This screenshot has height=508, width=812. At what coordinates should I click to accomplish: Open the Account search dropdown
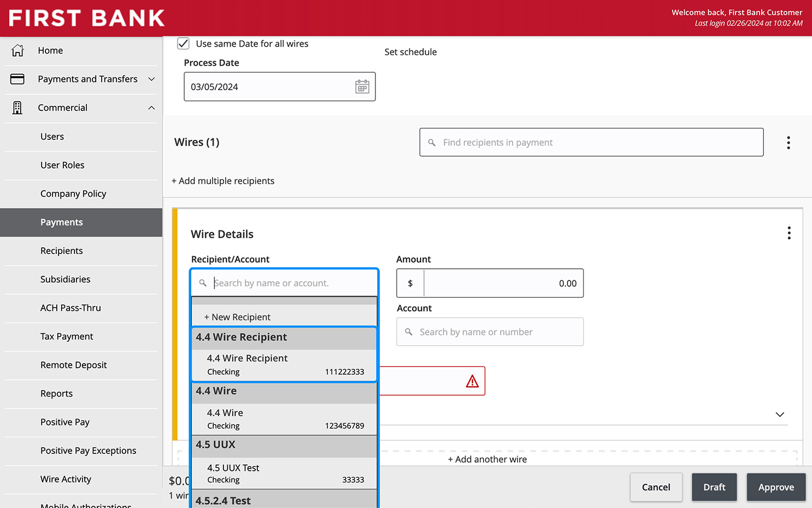(490, 332)
